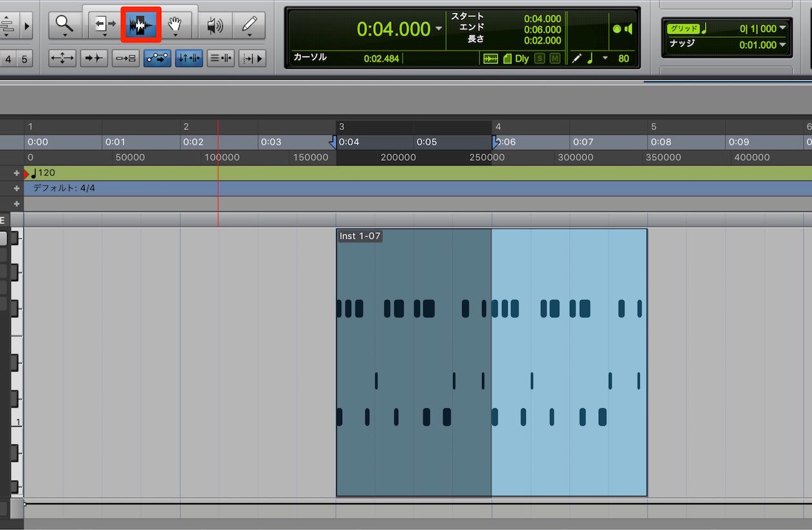
Task: Select the デフォルト: 4/4 meter marker
Action: (x=64, y=189)
